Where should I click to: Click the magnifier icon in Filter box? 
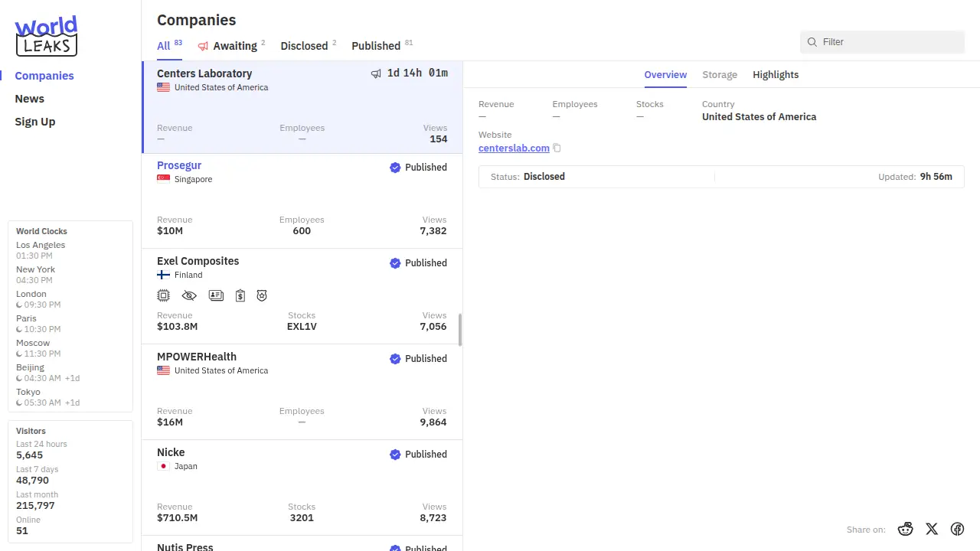click(x=812, y=42)
